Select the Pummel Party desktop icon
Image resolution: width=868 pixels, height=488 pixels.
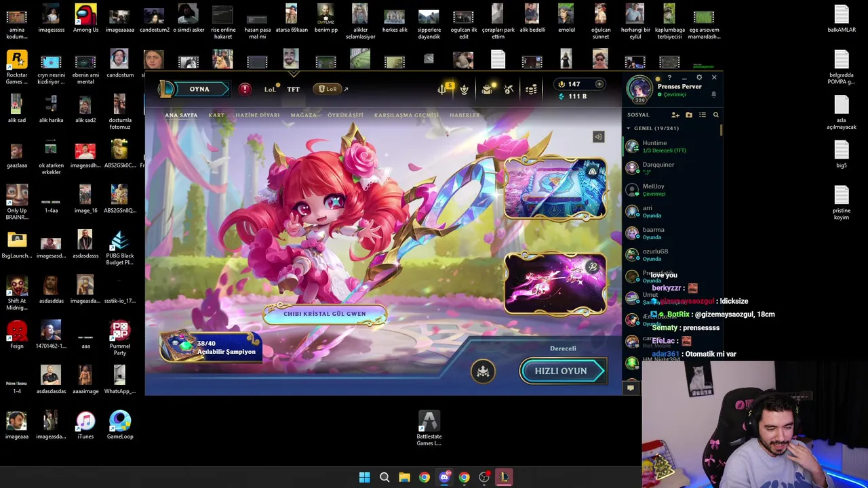pos(120,338)
